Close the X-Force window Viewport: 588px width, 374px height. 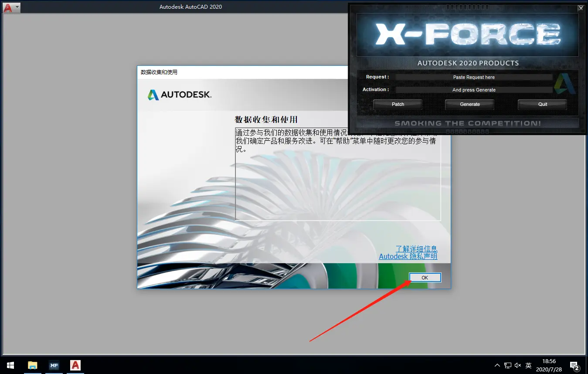580,8
